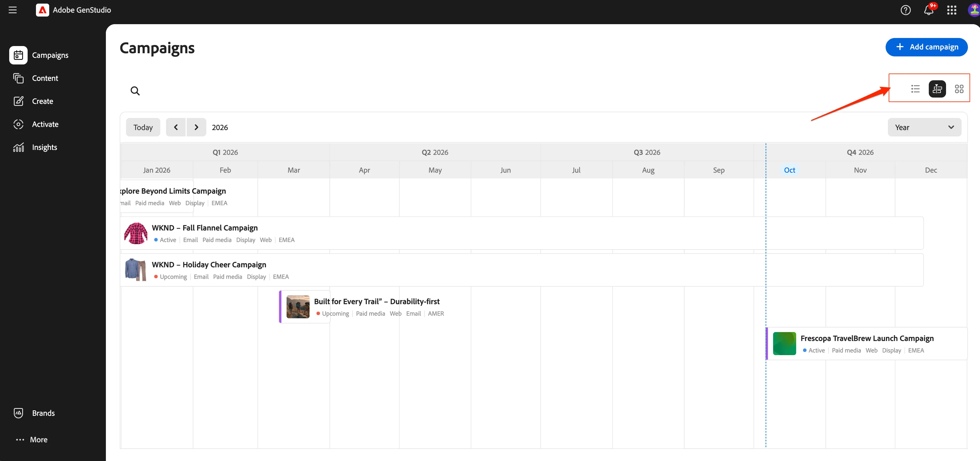This screenshot has height=461, width=980.
Task: Open the hamburger navigation menu
Action: pos(13,10)
